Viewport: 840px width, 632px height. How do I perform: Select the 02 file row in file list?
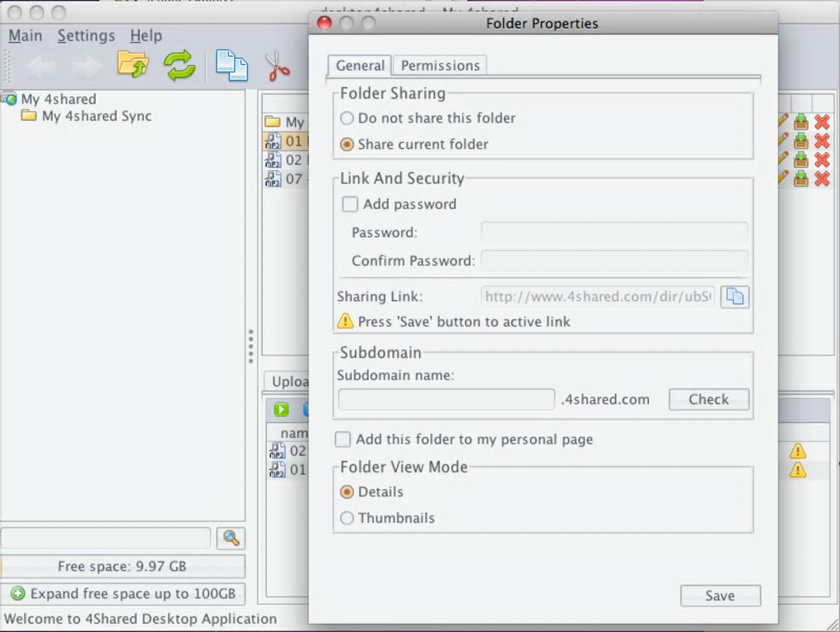point(287,160)
